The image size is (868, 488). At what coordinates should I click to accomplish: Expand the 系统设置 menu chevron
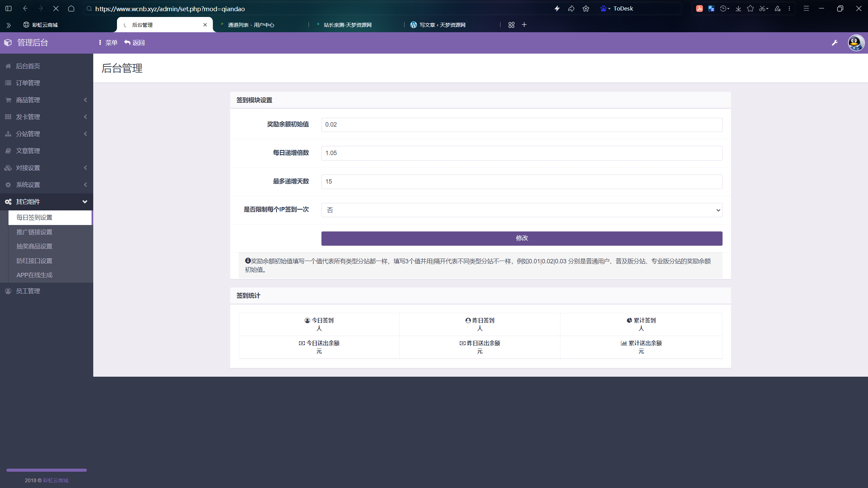click(x=85, y=185)
